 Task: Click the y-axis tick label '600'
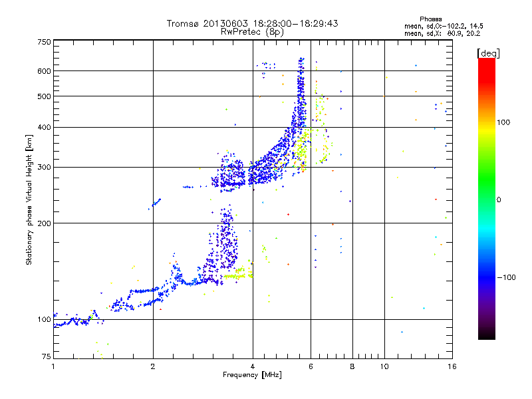pyautogui.click(x=44, y=71)
